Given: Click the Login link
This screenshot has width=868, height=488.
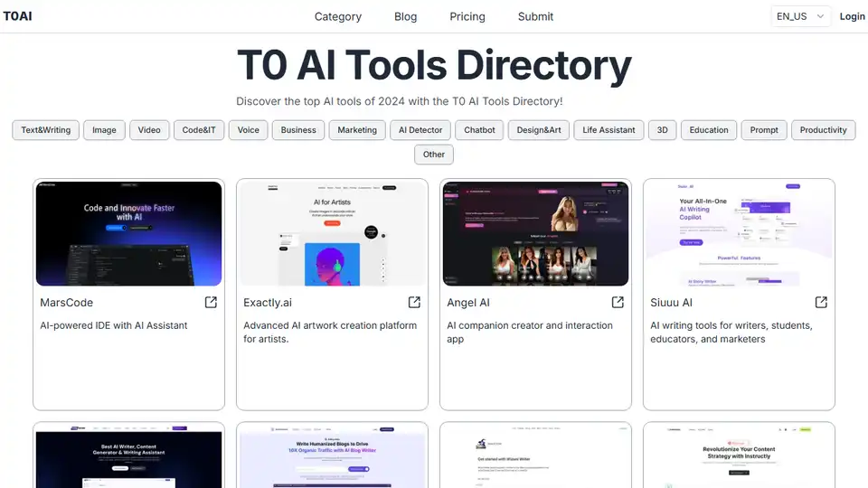Looking at the screenshot, I should coord(852,16).
